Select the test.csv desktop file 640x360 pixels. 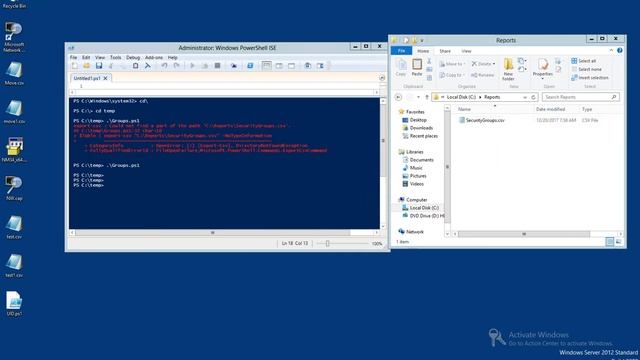14,227
